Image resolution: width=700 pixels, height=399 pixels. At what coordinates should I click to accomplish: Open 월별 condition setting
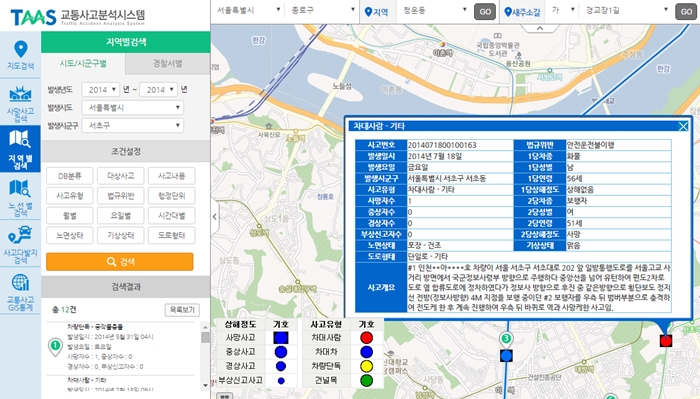tap(70, 216)
